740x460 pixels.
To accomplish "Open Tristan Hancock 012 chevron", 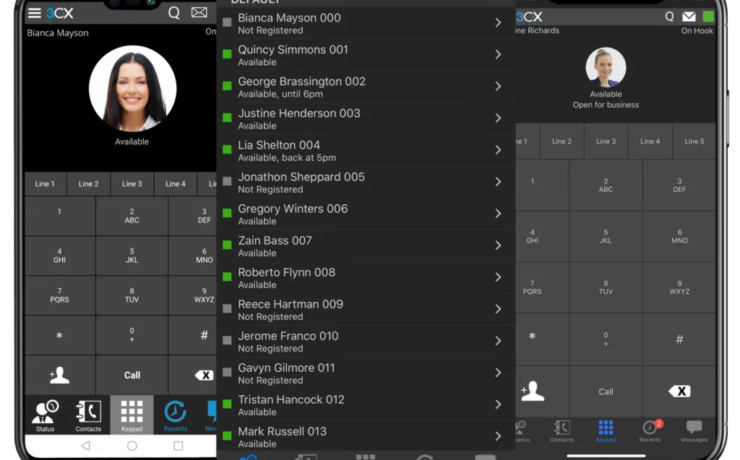I will [498, 405].
